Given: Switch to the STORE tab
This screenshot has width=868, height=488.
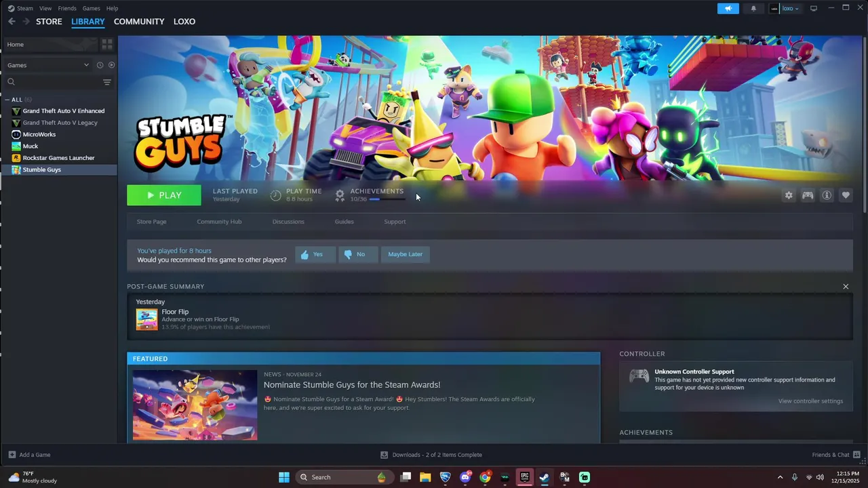Looking at the screenshot, I should (x=49, y=22).
